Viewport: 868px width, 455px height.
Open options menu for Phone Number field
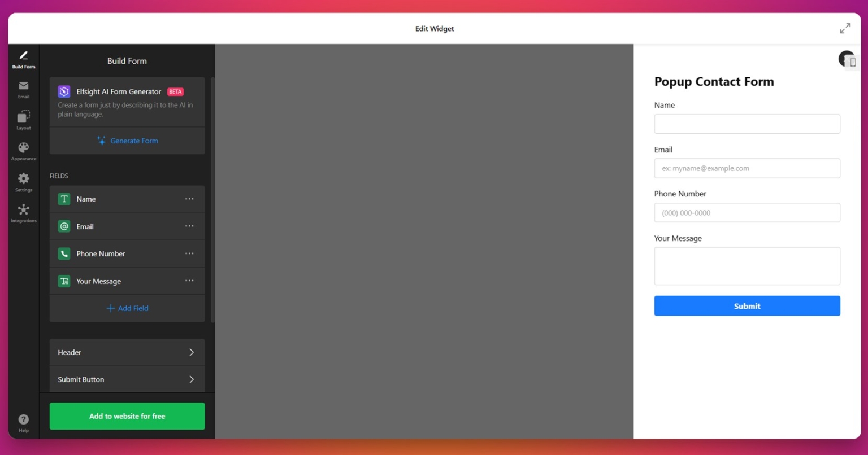pyautogui.click(x=190, y=253)
